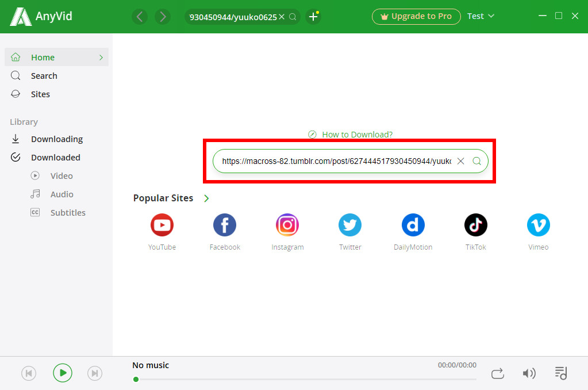Open the YouTube site icon
The width and height of the screenshot is (588, 390).
162,225
